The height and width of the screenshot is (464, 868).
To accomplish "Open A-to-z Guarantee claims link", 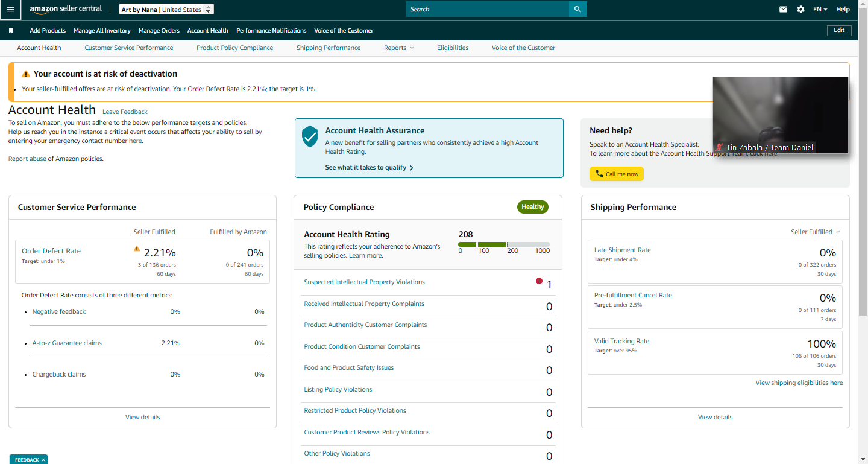I will [x=67, y=343].
